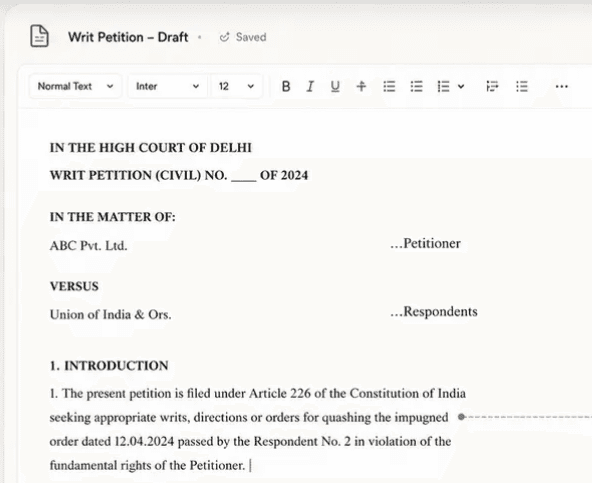Screen dimensions: 592x483
Task: Click the IN THE MATTER OF: heading
Action: click(x=113, y=217)
